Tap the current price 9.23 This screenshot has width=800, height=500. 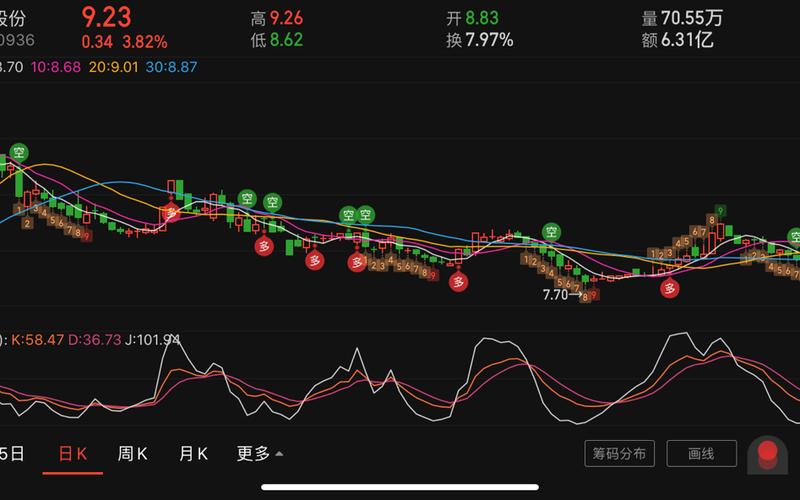107,17
